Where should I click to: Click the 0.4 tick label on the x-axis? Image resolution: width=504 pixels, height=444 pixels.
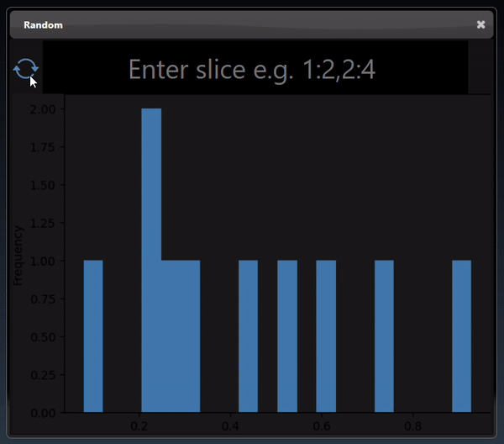(230, 425)
